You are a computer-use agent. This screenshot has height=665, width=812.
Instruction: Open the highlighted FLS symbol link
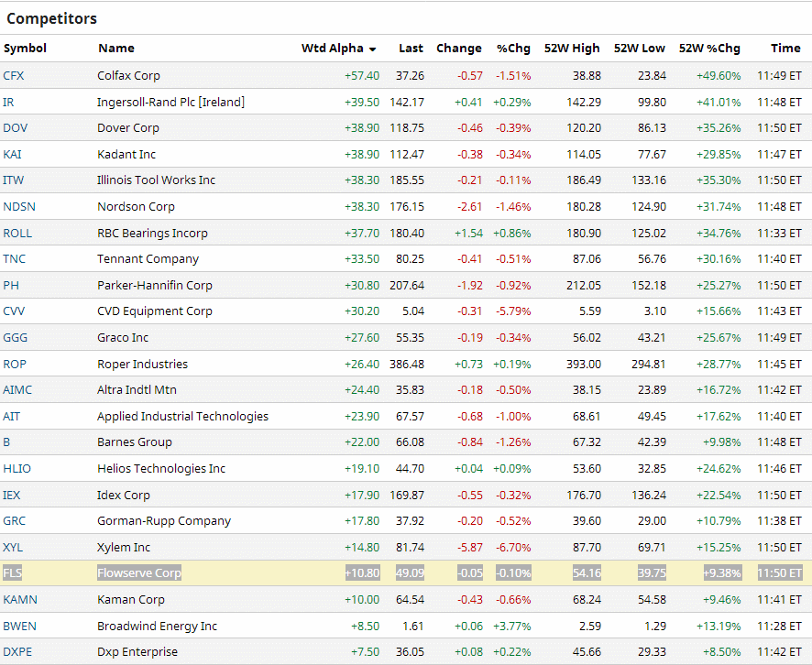pos(13,572)
